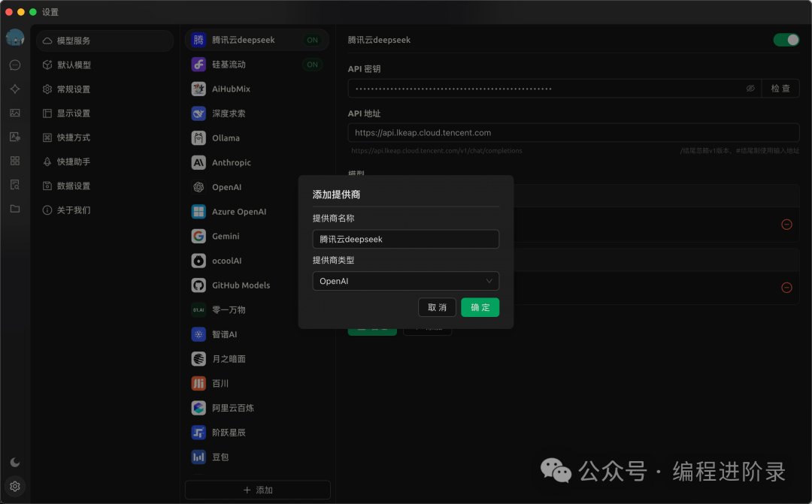Viewport: 812px width, 504px height.
Task: Open 模型服务 settings section
Action: [105, 41]
